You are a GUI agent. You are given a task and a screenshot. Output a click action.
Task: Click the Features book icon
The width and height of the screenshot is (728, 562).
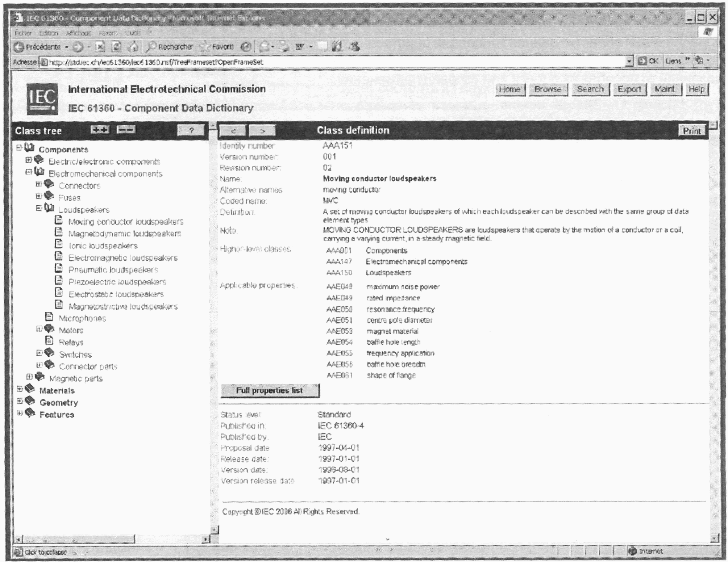click(x=30, y=413)
